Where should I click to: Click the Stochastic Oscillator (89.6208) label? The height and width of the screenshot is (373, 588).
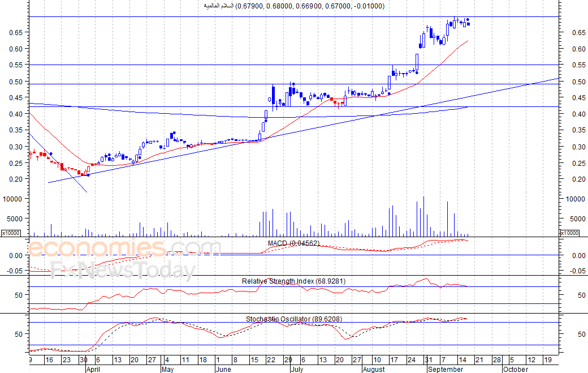click(x=294, y=319)
